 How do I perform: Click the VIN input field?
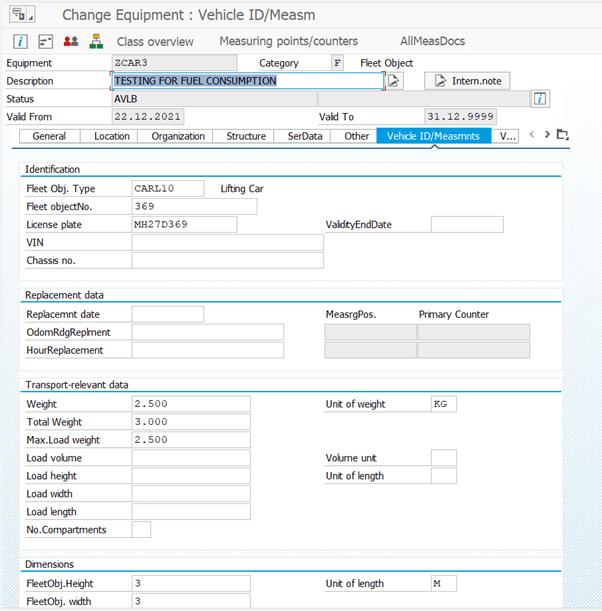(228, 242)
